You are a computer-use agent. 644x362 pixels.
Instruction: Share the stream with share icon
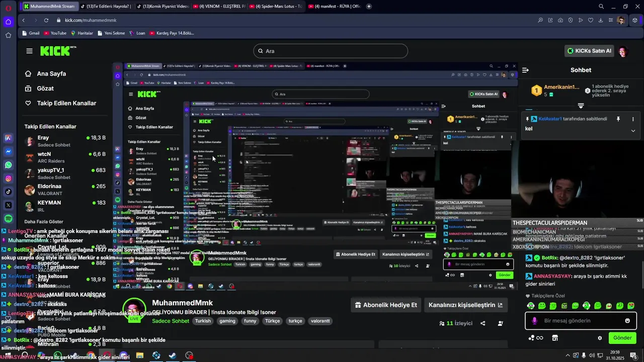pos(483,323)
